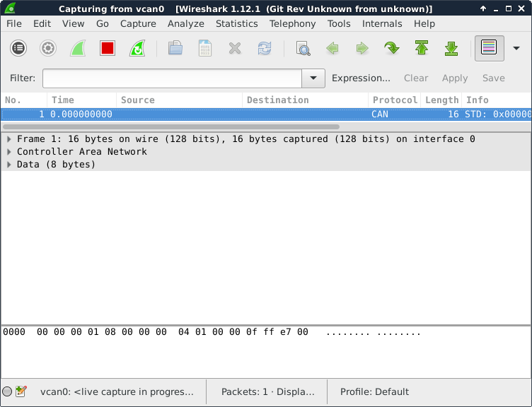Go forward in packet history arrow
This screenshot has width=532, height=407.
coord(362,48)
